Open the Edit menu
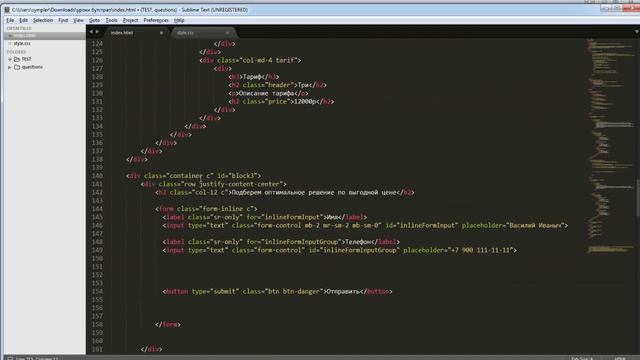The width and height of the screenshot is (640, 360). (x=24, y=20)
